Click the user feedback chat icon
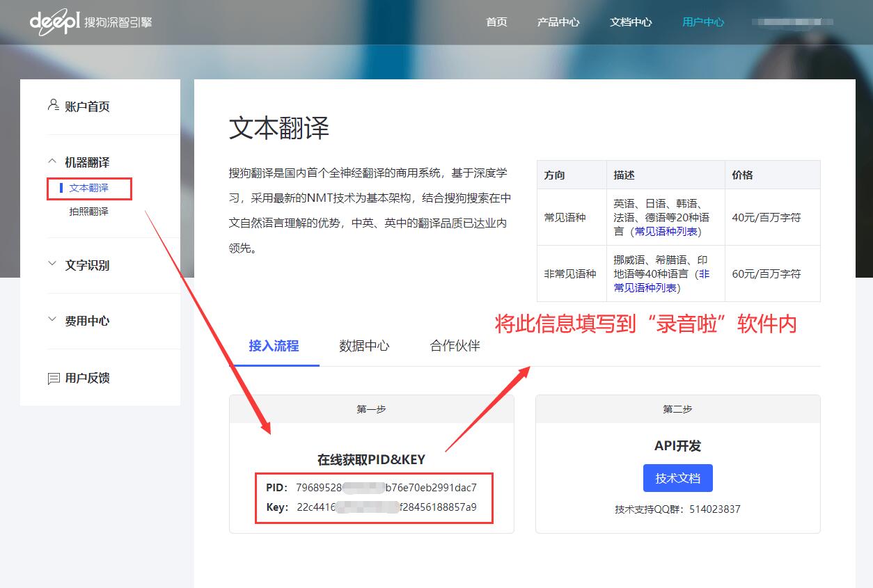873x588 pixels. tap(53, 379)
